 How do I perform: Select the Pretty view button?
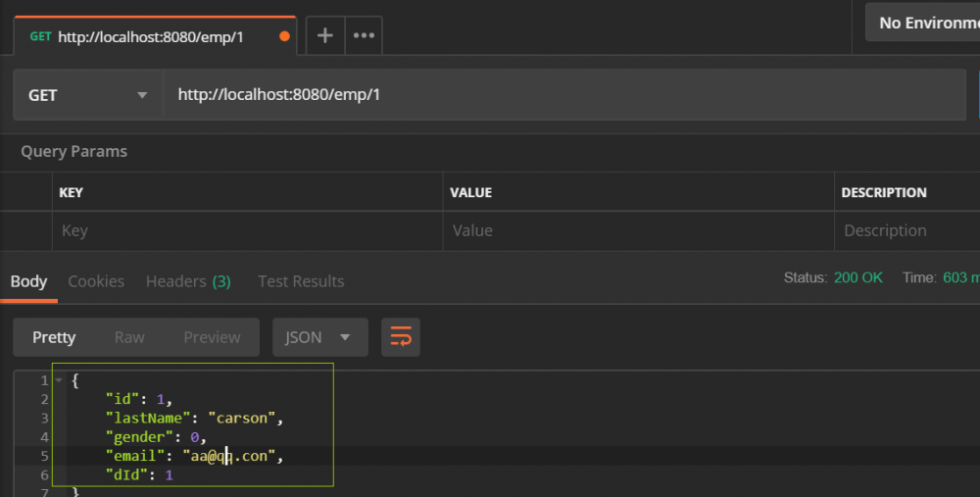click(54, 337)
